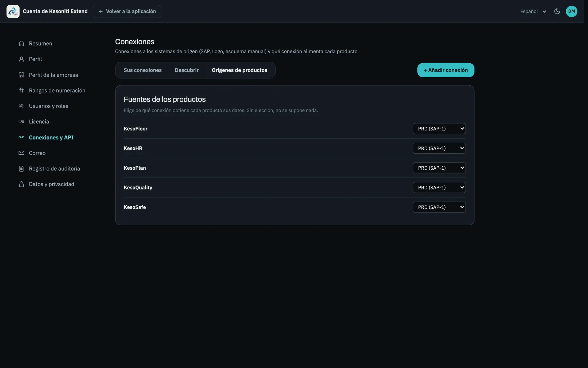This screenshot has height=368, width=588.
Task: Click the Fuentes de los productos heading
Action: 165,99
